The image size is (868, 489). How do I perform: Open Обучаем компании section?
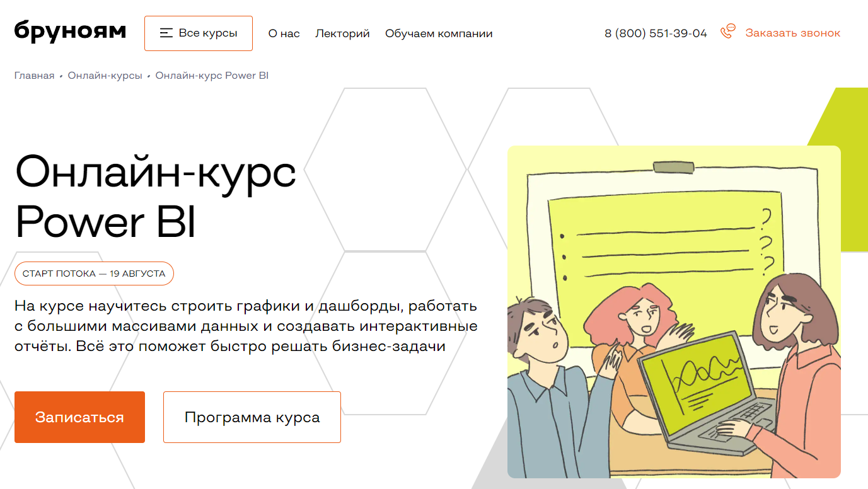[439, 33]
